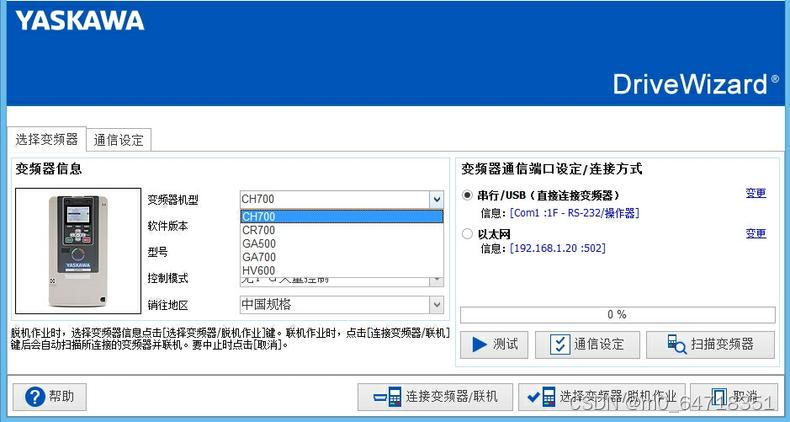Click the checklist icon on 通信设定 button
Viewport: 790px width, 422px height.
click(560, 344)
